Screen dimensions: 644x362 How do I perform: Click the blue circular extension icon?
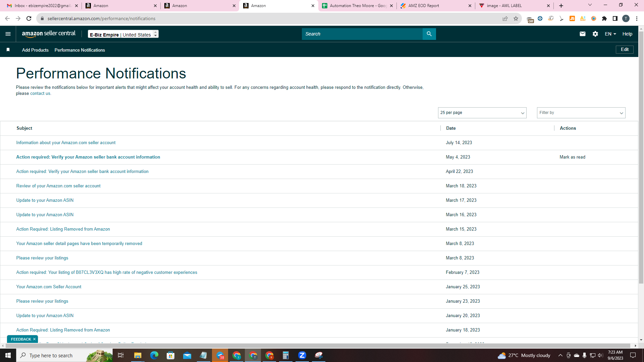pos(540,18)
